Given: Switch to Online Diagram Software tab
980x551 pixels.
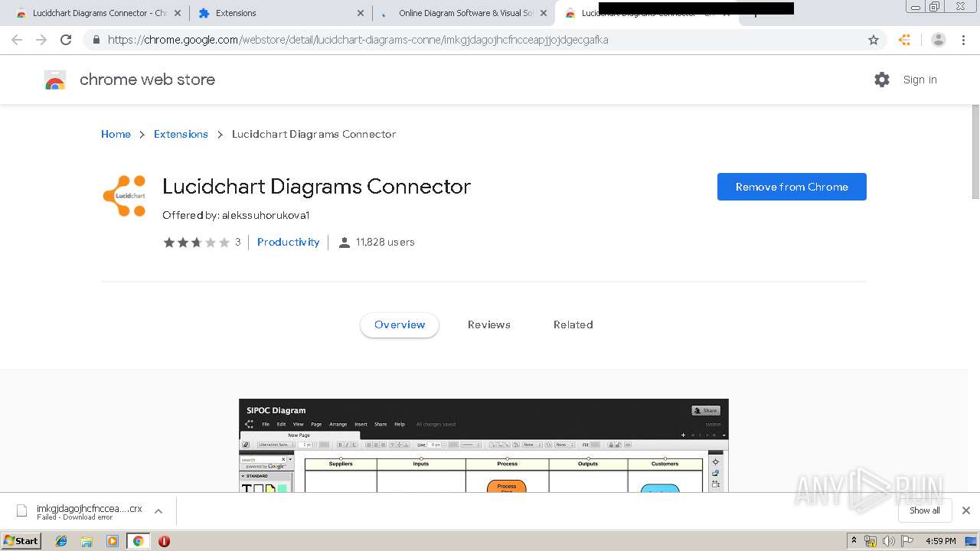Looking at the screenshot, I should coord(464,13).
